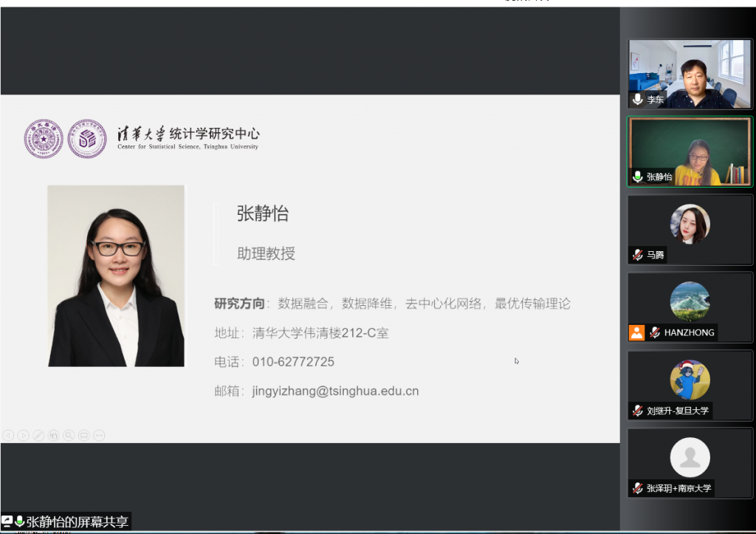756x534 pixels.
Task: Click the email jingyizhang@tsinghua.edu.cn on slide
Action: (x=335, y=391)
